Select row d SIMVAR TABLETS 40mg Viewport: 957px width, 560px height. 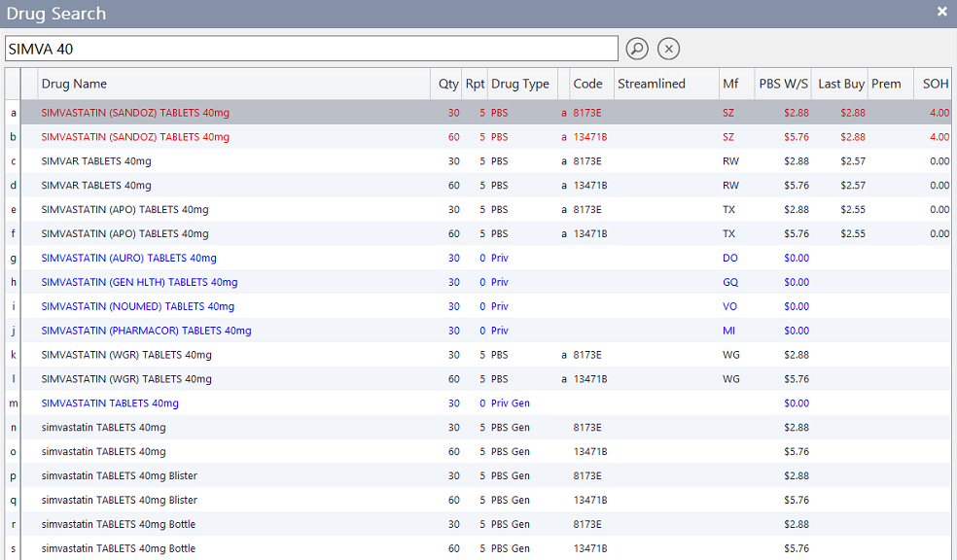(x=478, y=186)
